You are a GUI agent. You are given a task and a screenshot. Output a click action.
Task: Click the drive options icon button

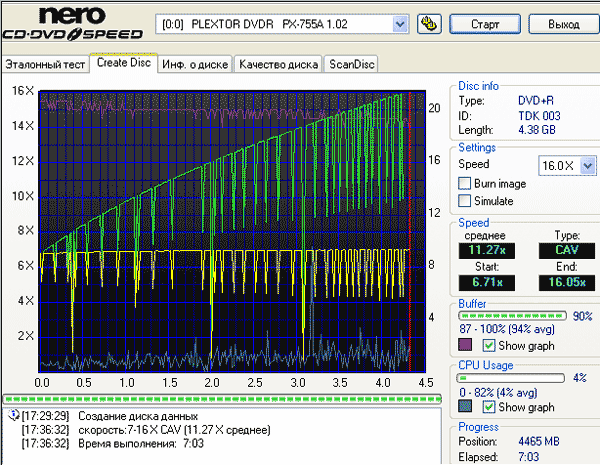coord(429,24)
